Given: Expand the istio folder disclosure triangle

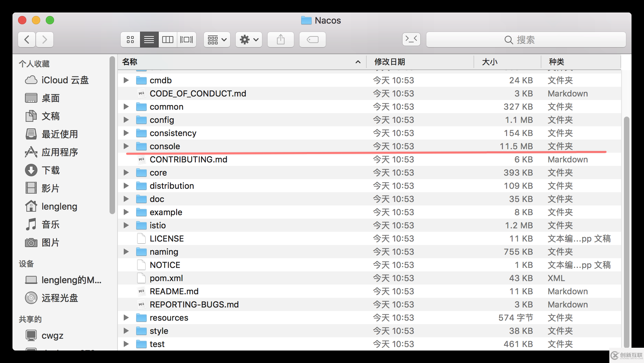Looking at the screenshot, I should [126, 225].
